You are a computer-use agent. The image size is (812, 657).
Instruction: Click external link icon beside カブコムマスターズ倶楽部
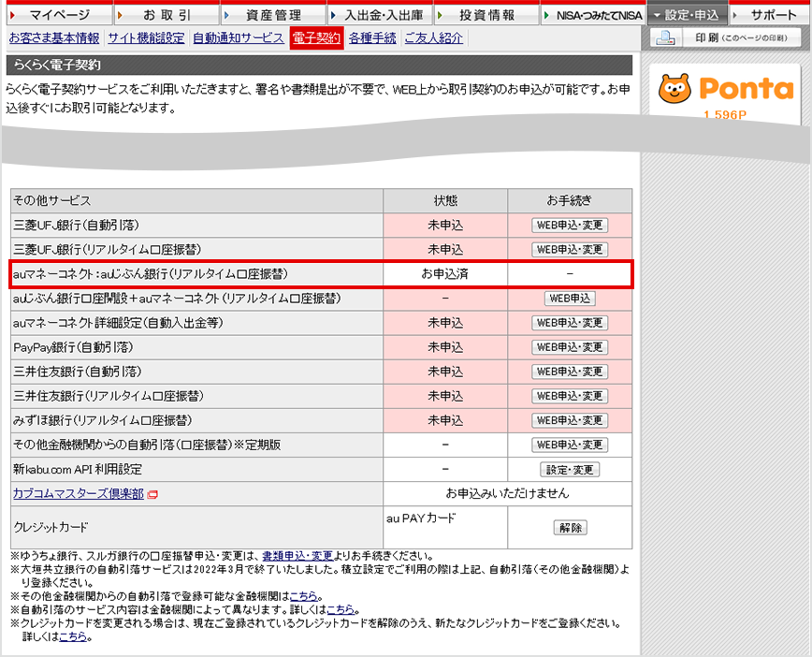(x=152, y=494)
